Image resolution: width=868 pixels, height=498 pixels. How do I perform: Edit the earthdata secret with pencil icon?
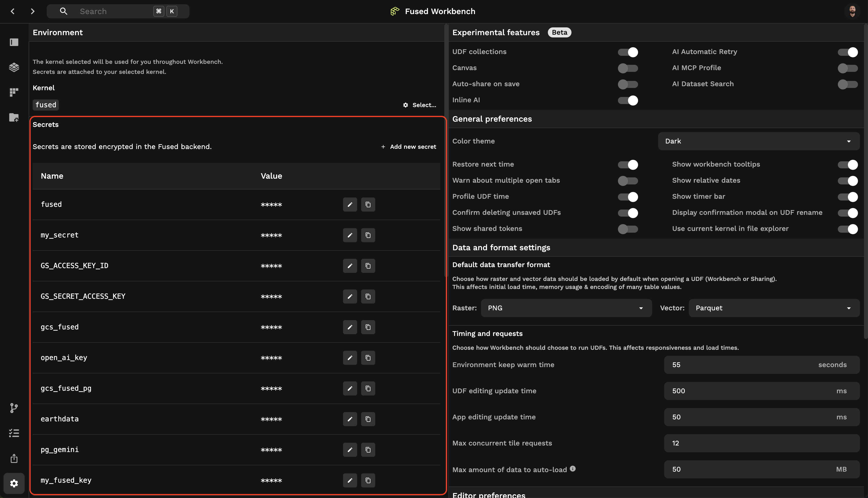(x=350, y=419)
